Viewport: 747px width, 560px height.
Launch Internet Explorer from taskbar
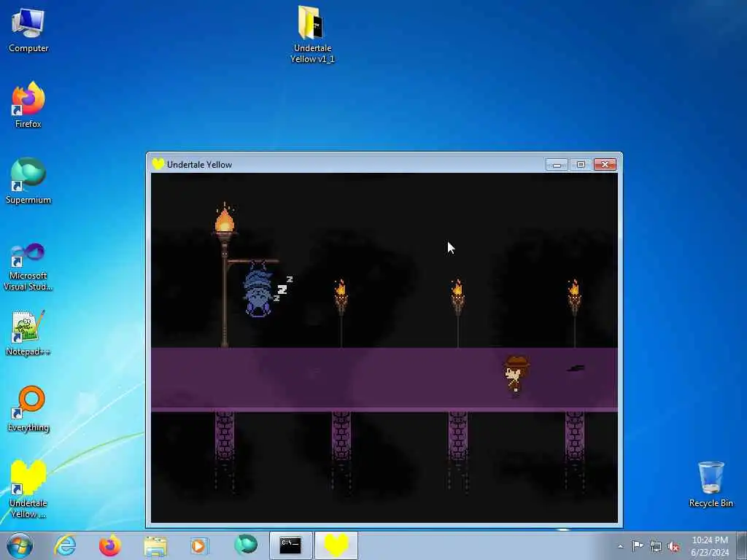coord(65,545)
